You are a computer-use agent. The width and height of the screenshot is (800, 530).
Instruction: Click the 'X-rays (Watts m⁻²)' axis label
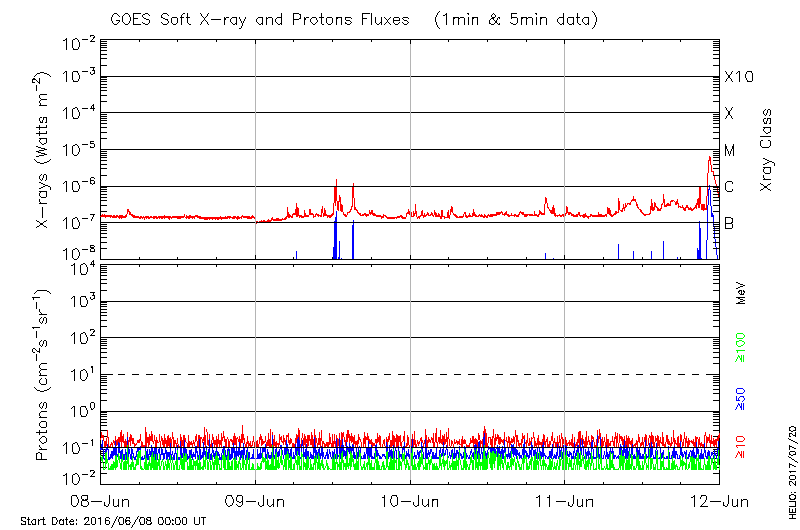coord(44,150)
